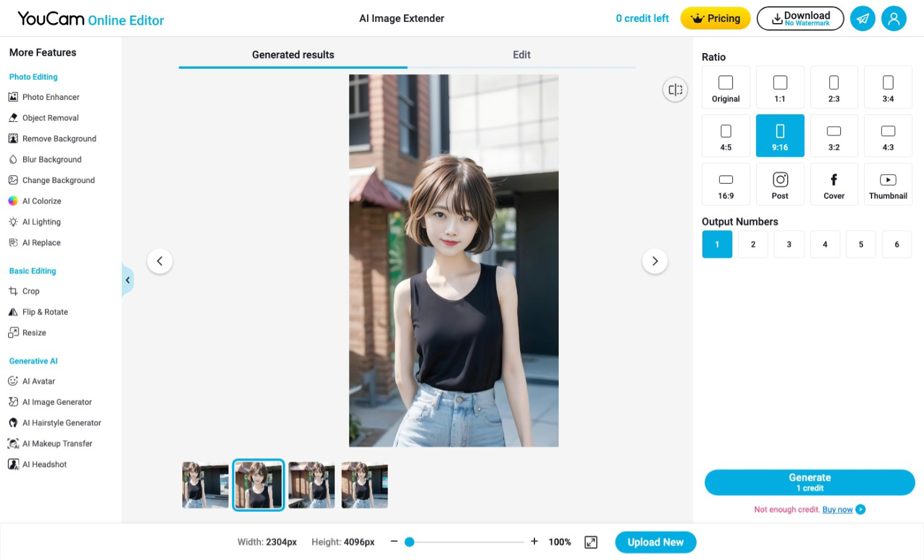The image size is (924, 560).
Task: Click the paper plane share icon
Action: (862, 19)
